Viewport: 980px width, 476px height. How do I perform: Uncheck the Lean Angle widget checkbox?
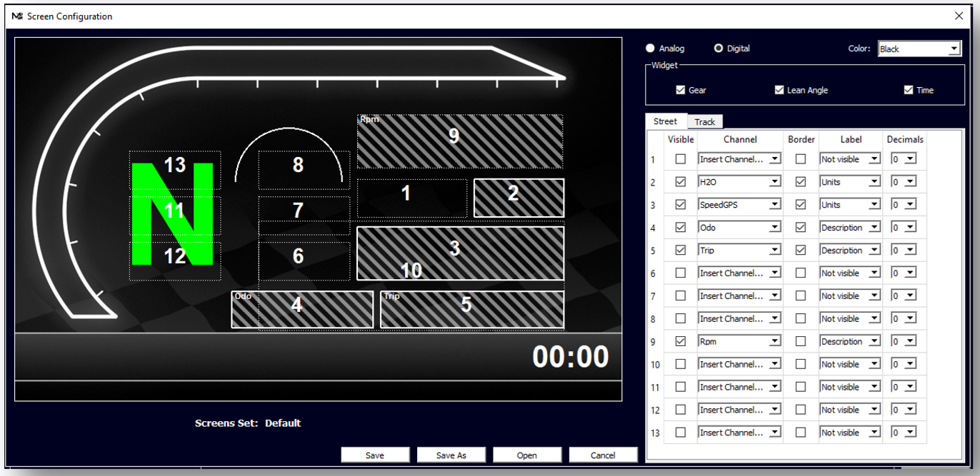tap(779, 90)
